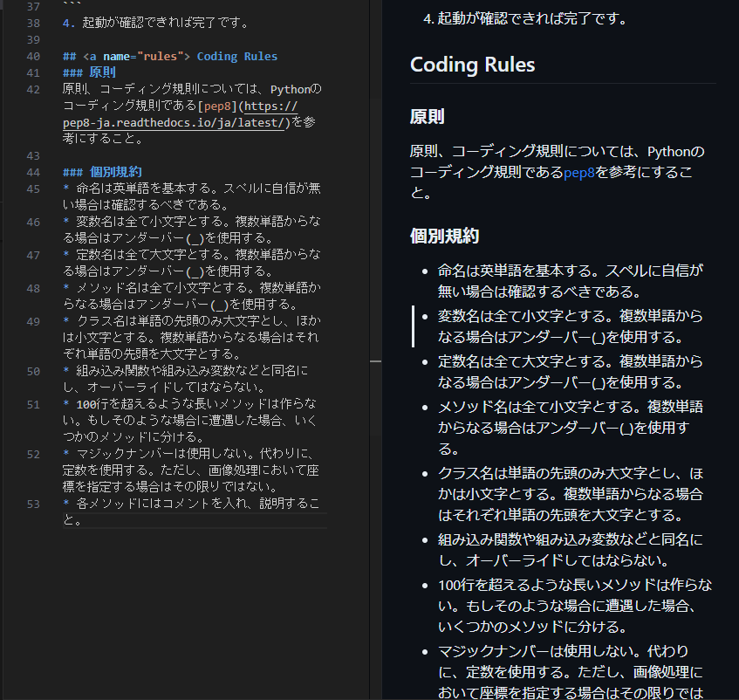Click line number 45 in the gutter
The width and height of the screenshot is (739, 700).
[33, 189]
